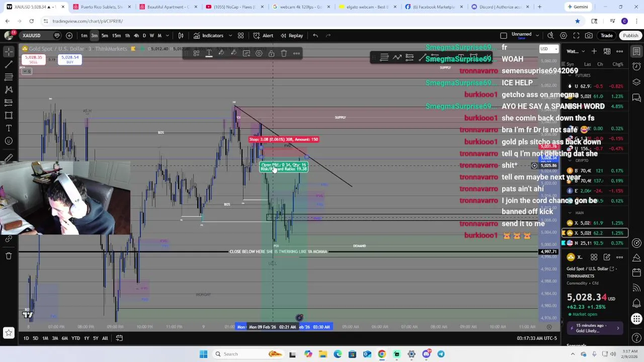Viewport: 644px width, 362px height.
Task: Collapse the FUTURES watchlist section
Action: click(570, 75)
